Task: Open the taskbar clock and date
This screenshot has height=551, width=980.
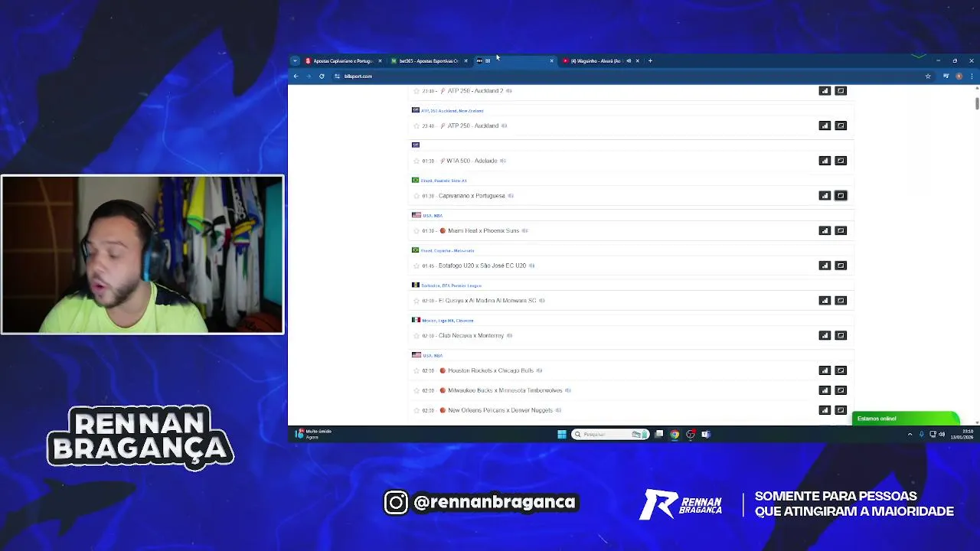Action: tap(962, 434)
